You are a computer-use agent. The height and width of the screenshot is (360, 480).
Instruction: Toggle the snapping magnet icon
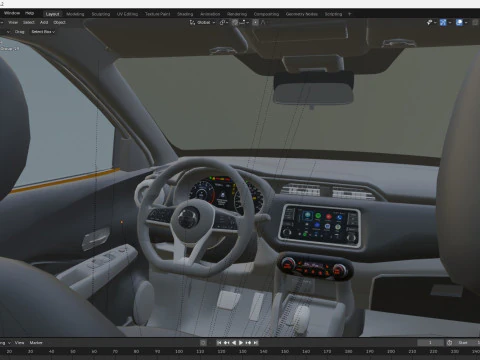235,22
